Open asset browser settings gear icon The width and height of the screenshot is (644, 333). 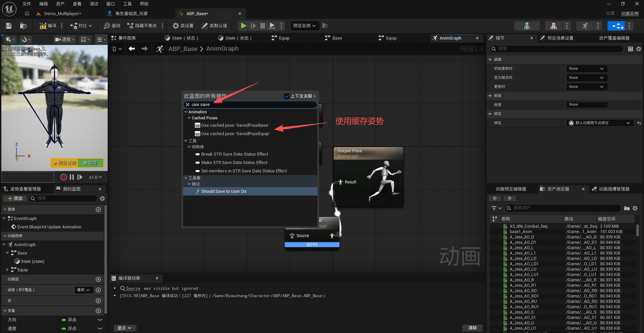pyautogui.click(x=635, y=208)
